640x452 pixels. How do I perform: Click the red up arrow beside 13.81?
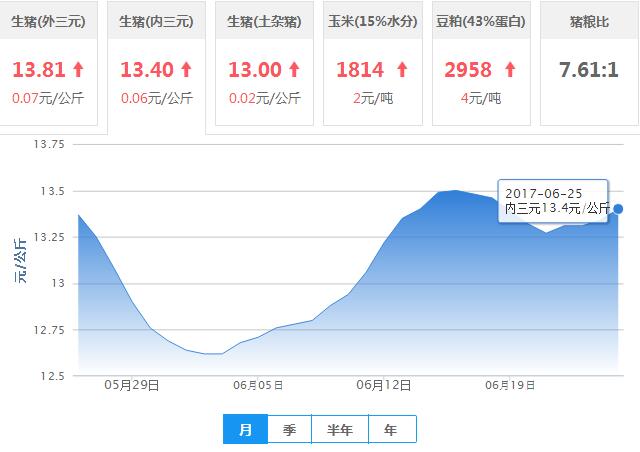pyautogui.click(x=78, y=69)
